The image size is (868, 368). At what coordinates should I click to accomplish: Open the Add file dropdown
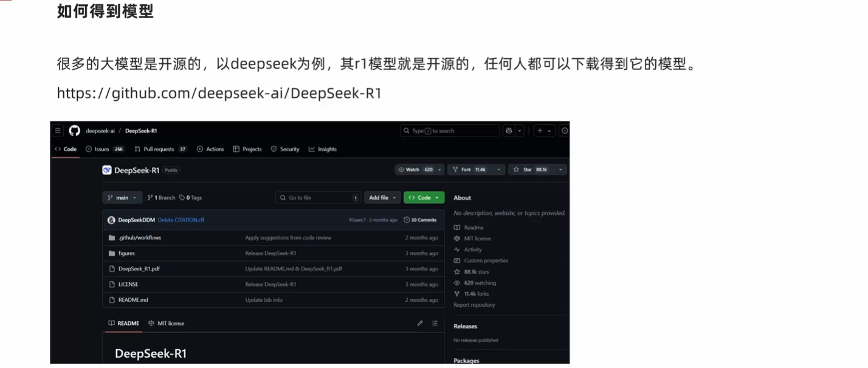[x=383, y=197]
